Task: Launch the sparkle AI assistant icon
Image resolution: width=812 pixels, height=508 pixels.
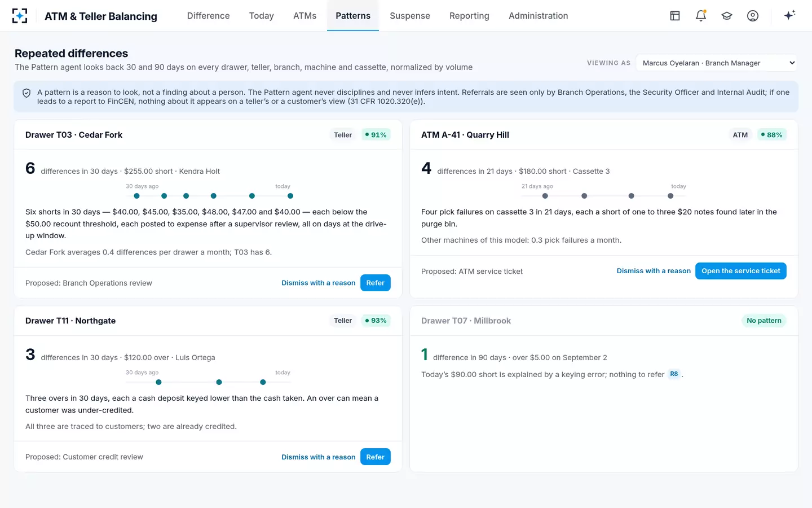Action: pyautogui.click(x=789, y=15)
